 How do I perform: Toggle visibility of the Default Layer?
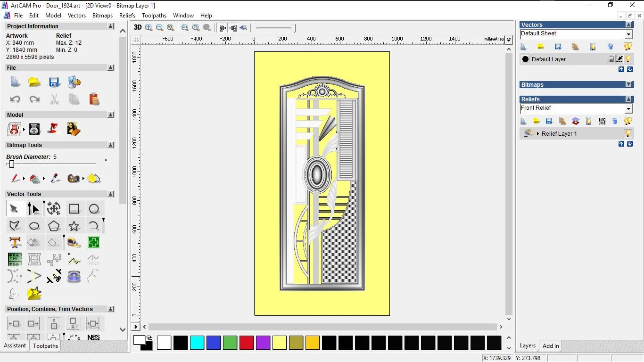(628, 59)
